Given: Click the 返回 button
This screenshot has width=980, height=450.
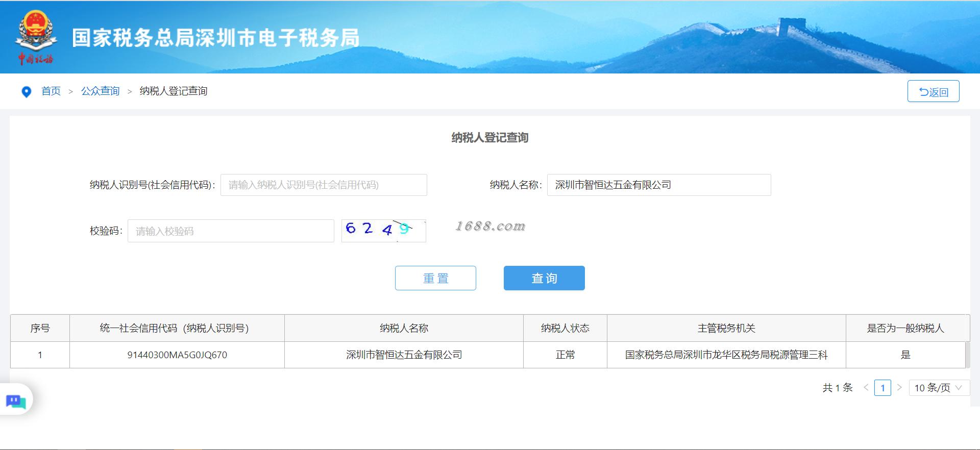Looking at the screenshot, I should click(933, 91).
